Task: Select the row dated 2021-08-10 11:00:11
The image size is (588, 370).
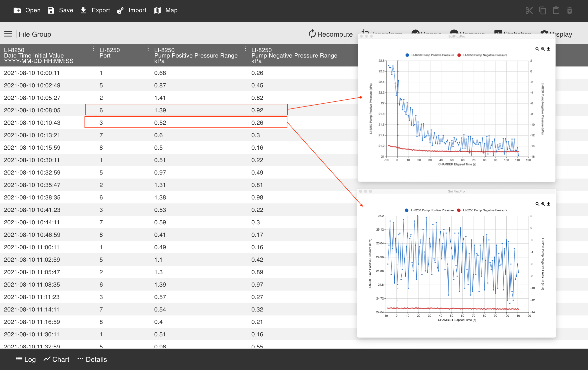Action: tap(179, 247)
